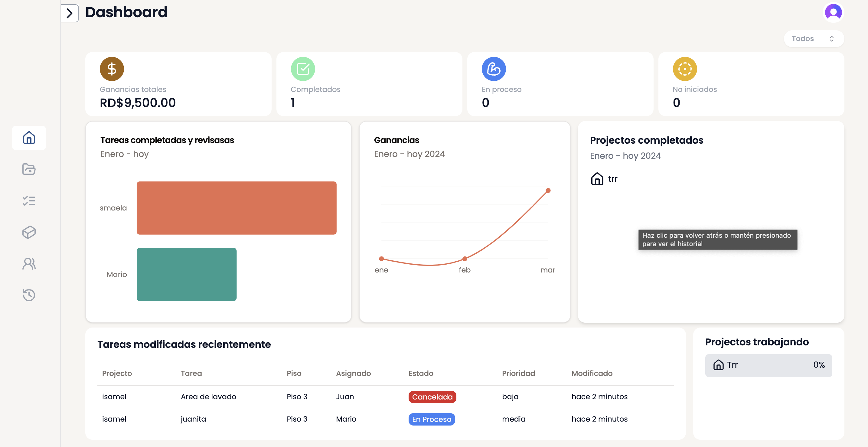Open the projects folder sidebar icon
Image resolution: width=868 pixels, height=447 pixels.
[29, 169]
